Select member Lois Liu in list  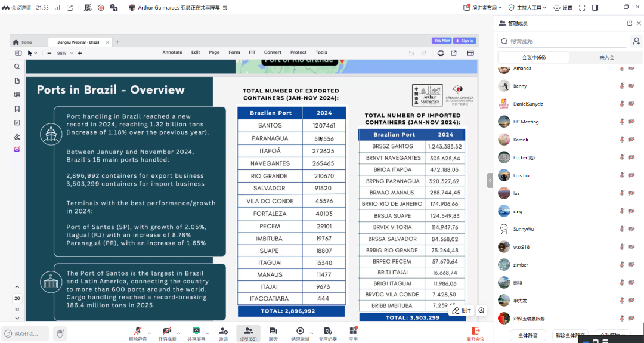(568, 175)
